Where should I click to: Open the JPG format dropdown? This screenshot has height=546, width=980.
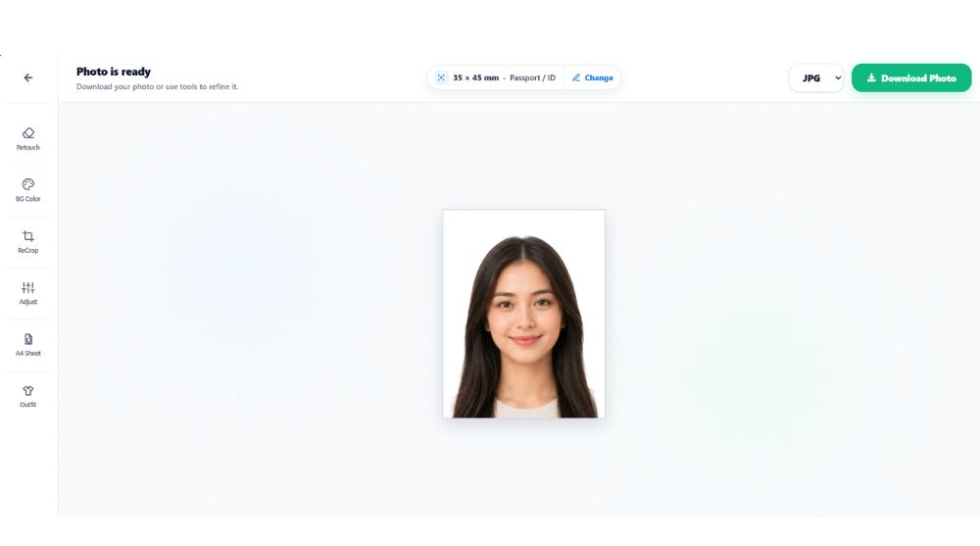[x=817, y=78]
